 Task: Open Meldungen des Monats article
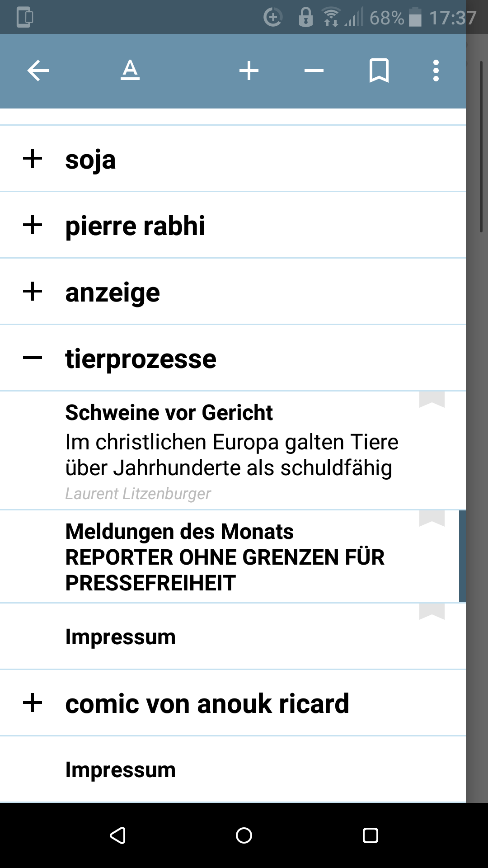point(226,557)
